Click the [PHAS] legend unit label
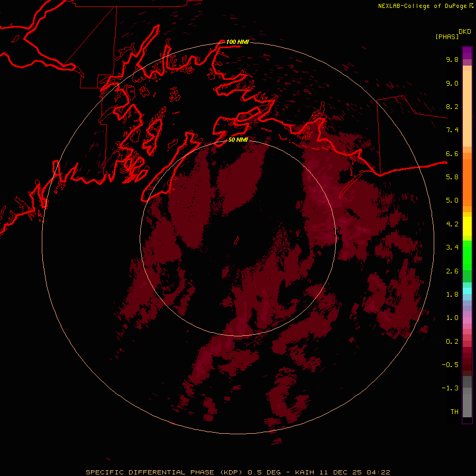476x476 pixels. pyautogui.click(x=447, y=36)
